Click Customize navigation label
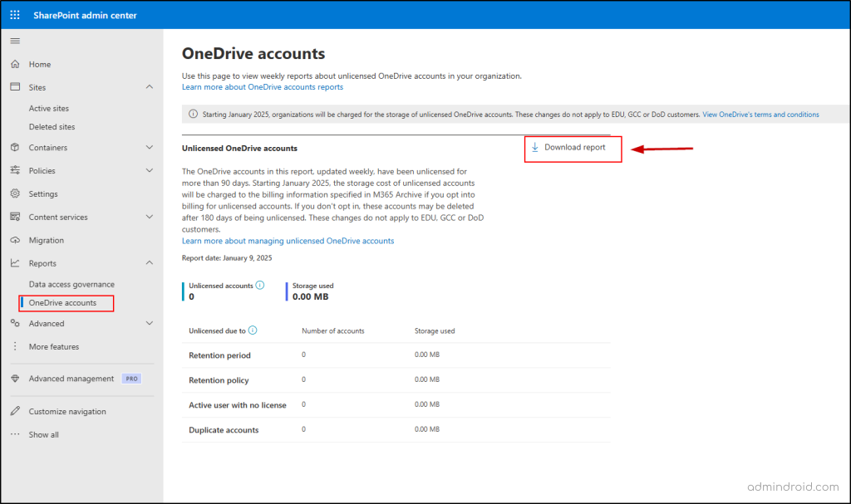Viewport: 851px width, 504px height. 67,412
